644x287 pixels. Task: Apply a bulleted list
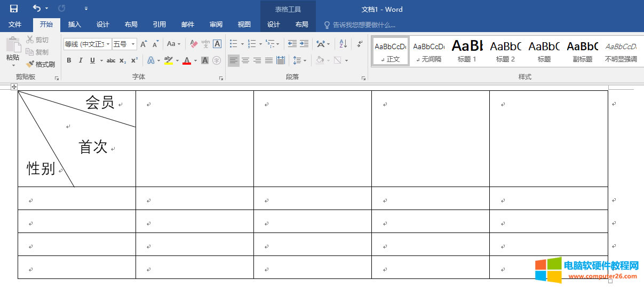[x=233, y=44]
